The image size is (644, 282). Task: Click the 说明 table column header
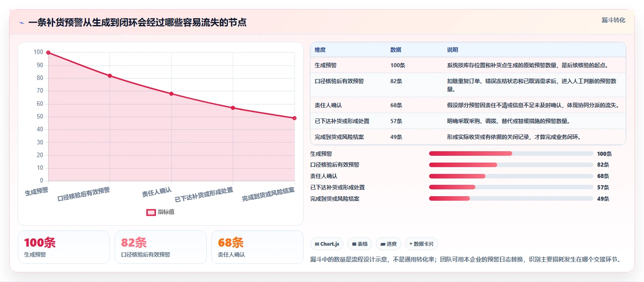(453, 50)
